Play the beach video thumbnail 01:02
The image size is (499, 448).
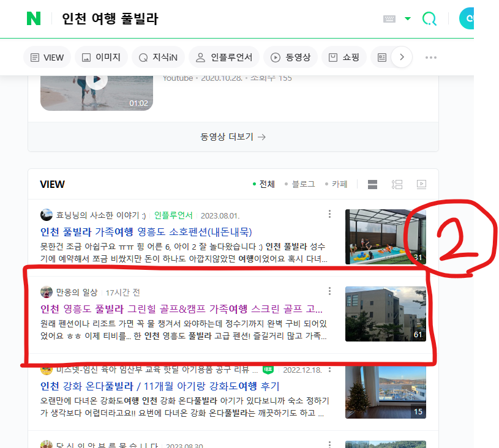[97, 93]
